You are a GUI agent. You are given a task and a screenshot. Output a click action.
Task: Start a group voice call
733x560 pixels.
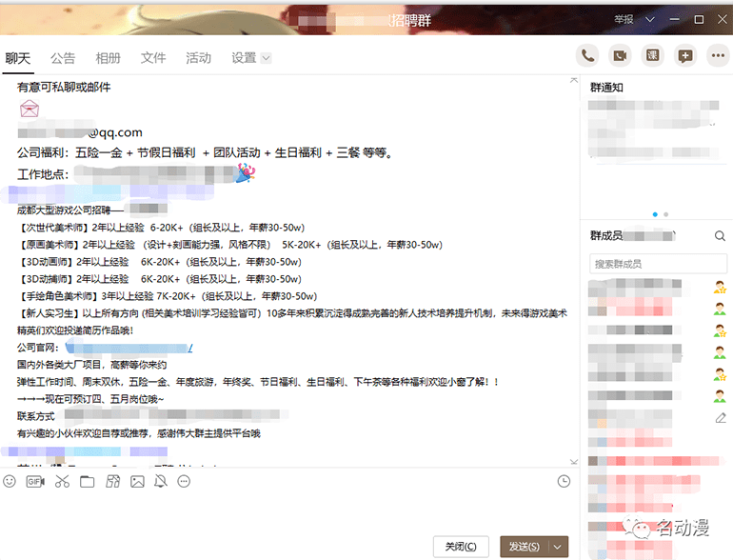click(x=587, y=56)
